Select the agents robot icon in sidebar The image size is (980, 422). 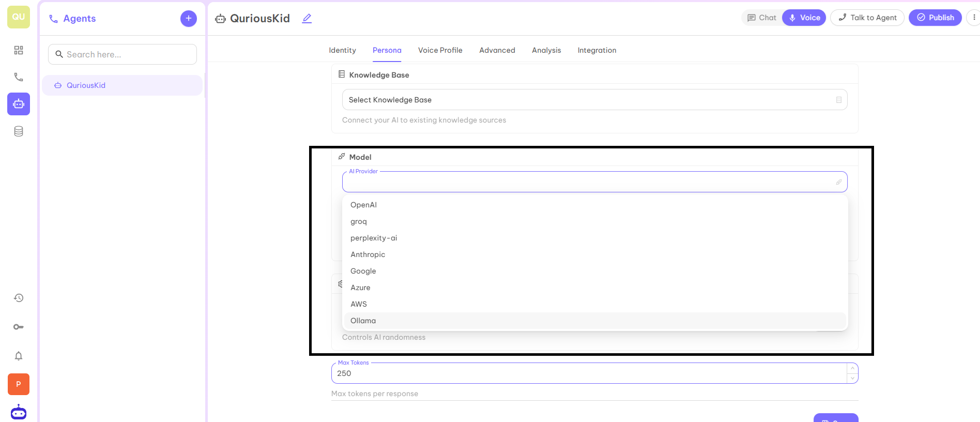pos(19,104)
